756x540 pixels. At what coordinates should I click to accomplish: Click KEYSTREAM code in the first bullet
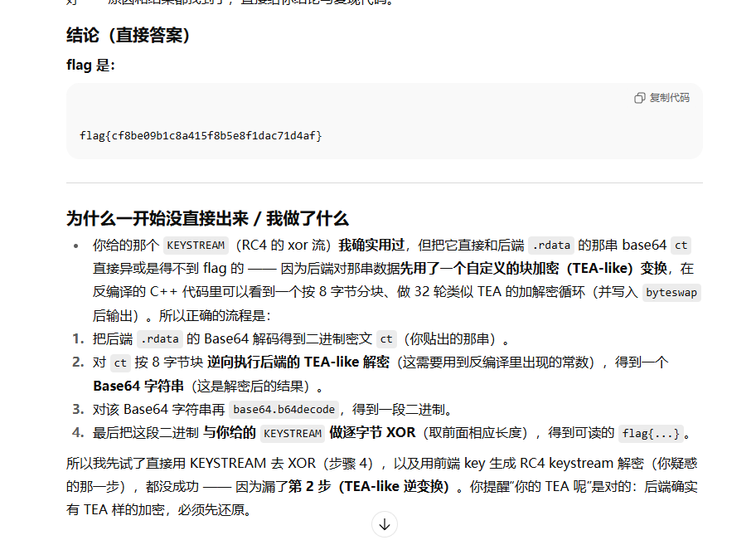[196, 245]
